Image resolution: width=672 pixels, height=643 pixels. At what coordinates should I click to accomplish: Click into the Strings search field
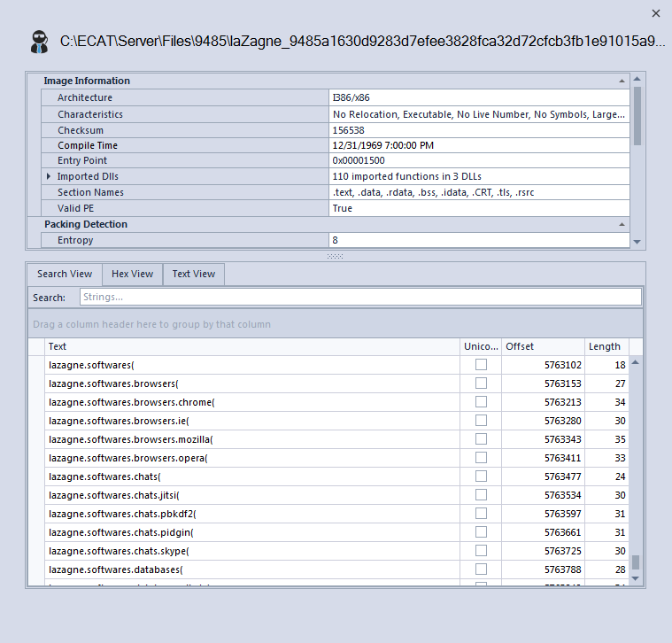[359, 297]
